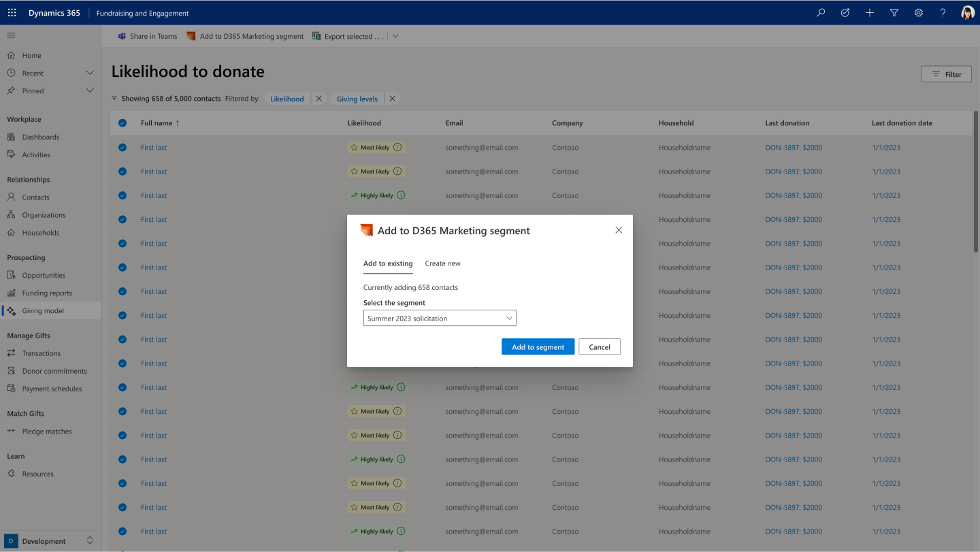980x552 pixels.
Task: Open the Settings gear in the header
Action: [x=918, y=12]
